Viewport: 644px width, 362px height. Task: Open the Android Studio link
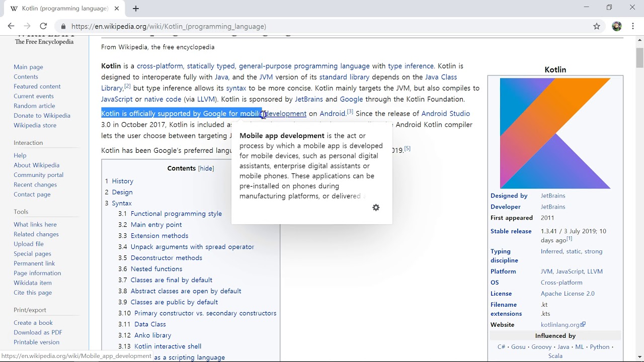point(445,114)
